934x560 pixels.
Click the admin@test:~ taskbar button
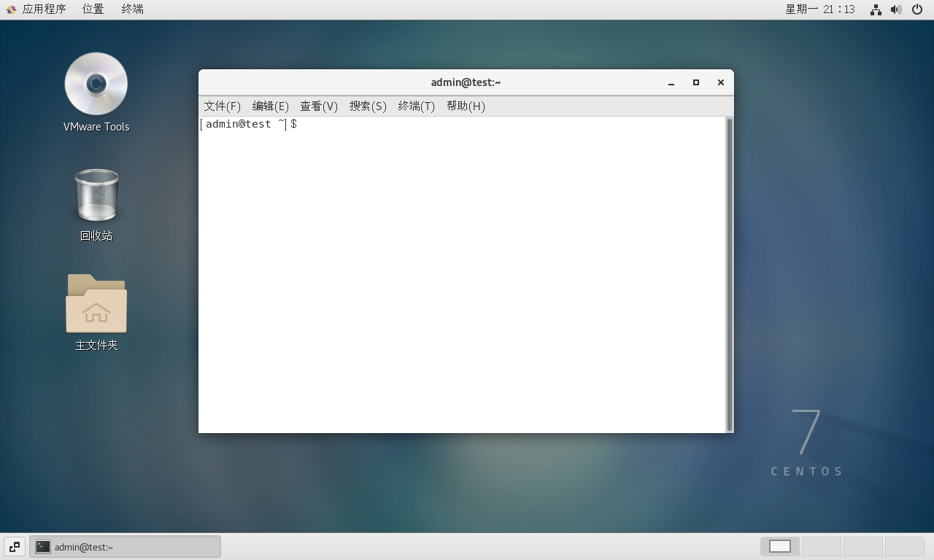(125, 546)
